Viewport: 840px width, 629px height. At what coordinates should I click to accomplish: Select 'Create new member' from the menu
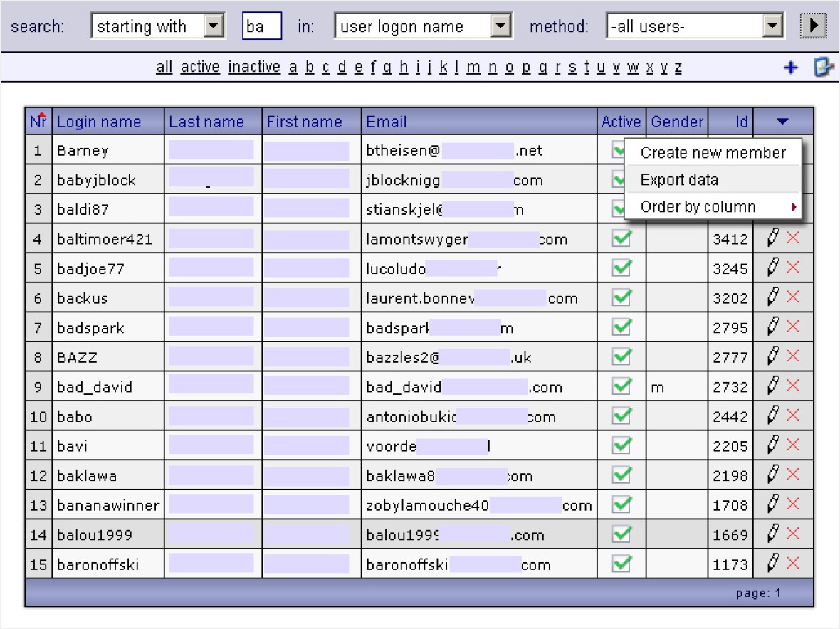pos(713,152)
